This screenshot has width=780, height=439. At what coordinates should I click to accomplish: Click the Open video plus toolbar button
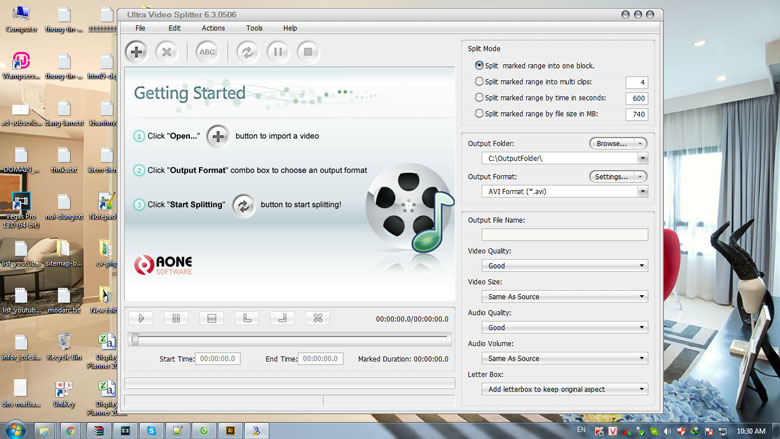tap(136, 52)
